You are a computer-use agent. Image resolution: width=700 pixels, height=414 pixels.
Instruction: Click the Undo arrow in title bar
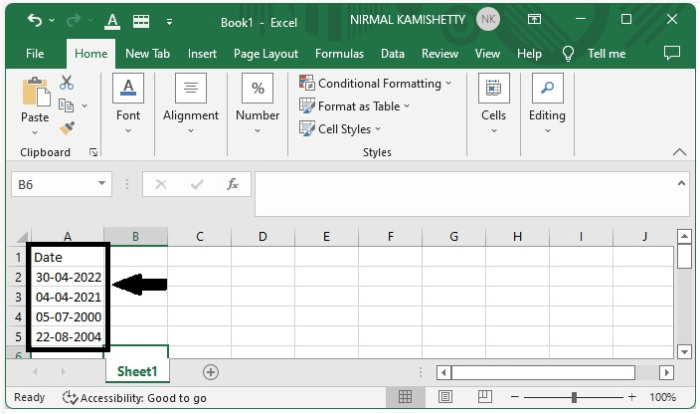[x=34, y=21]
